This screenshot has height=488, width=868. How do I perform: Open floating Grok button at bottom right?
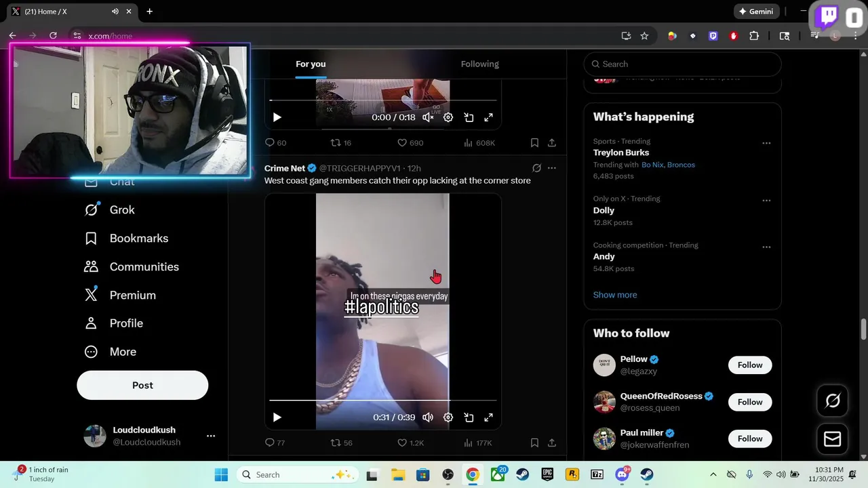tap(833, 401)
